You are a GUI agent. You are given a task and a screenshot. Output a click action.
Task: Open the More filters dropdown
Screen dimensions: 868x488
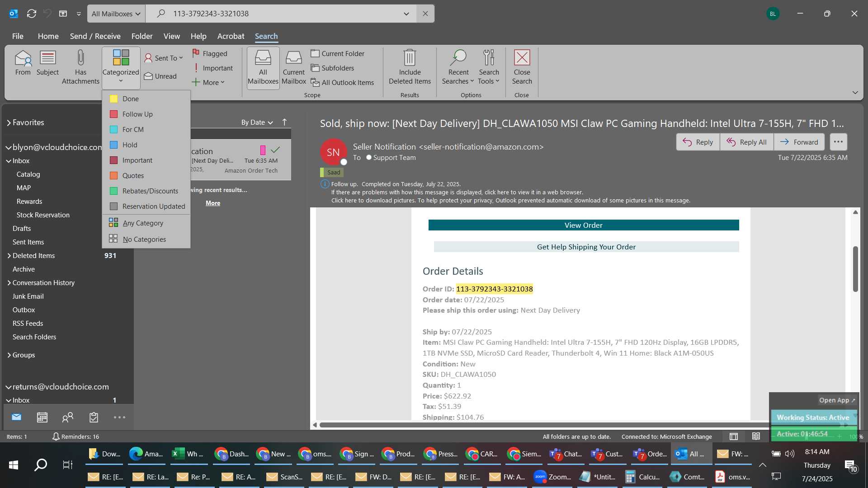[208, 82]
